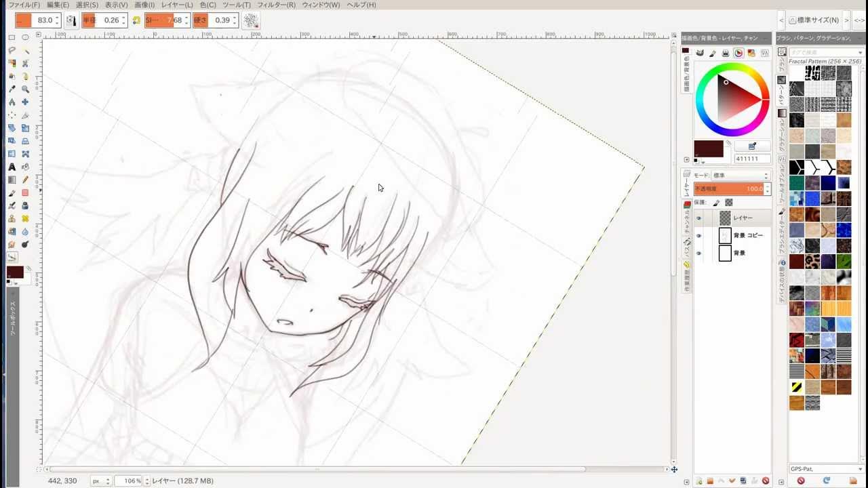The height and width of the screenshot is (488, 868).
Task: Select the Clone stamp tool
Action: (12, 218)
